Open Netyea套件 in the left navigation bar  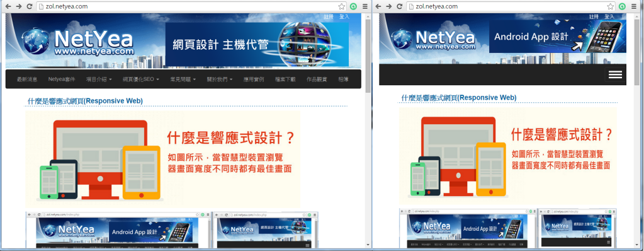pyautogui.click(x=62, y=79)
